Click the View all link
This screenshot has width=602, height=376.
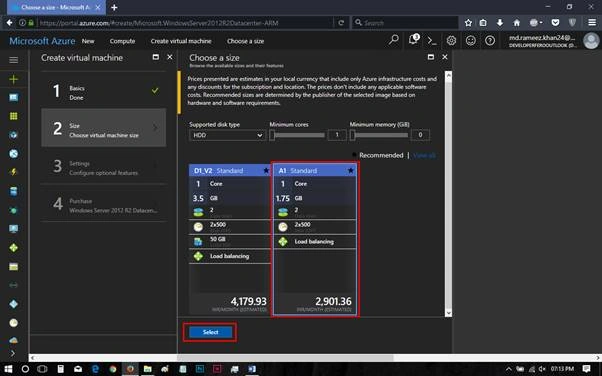pyautogui.click(x=424, y=156)
